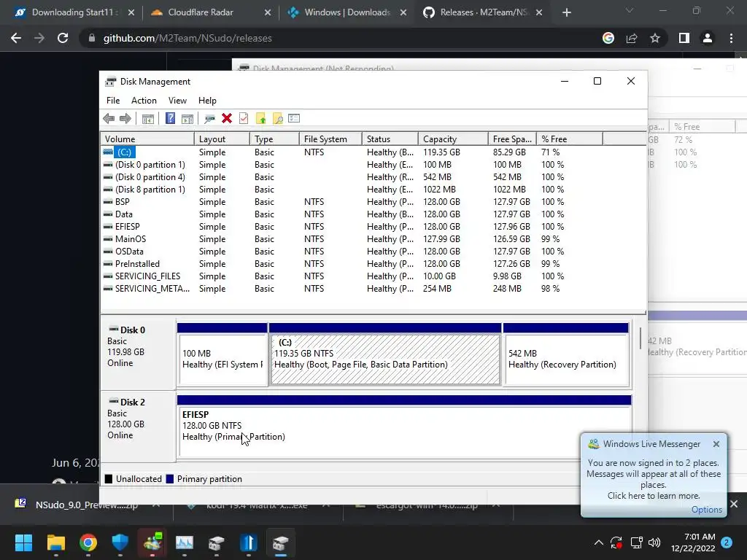Open Help via the blue question mark icon
The image size is (747, 560).
coord(170,119)
